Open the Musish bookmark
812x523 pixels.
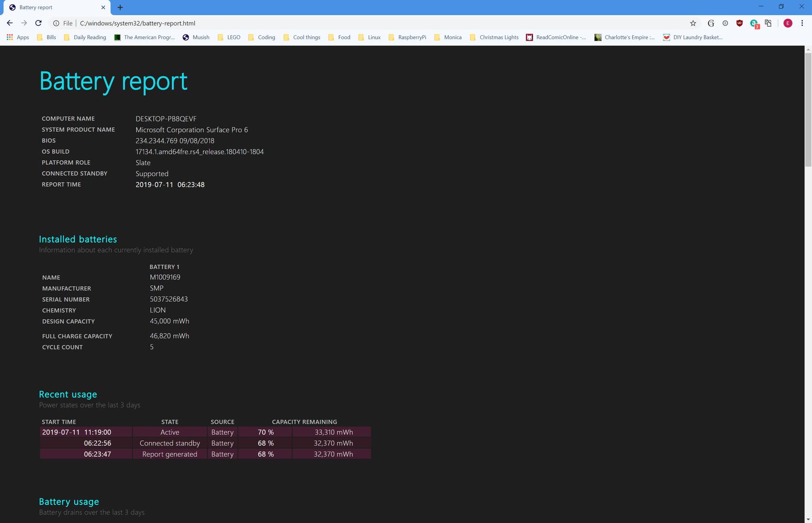196,37
